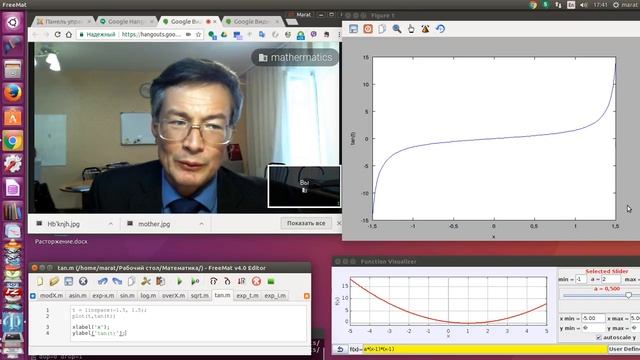640x360 pixels.
Task: Click the Save icon in FreeMat Editor toolbar
Action: pyautogui.click(x=68, y=281)
